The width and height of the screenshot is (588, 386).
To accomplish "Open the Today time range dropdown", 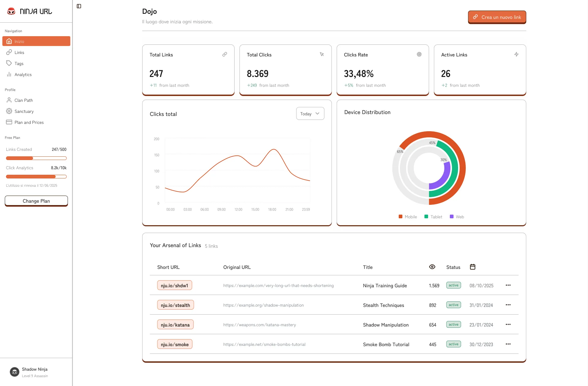I will [310, 113].
